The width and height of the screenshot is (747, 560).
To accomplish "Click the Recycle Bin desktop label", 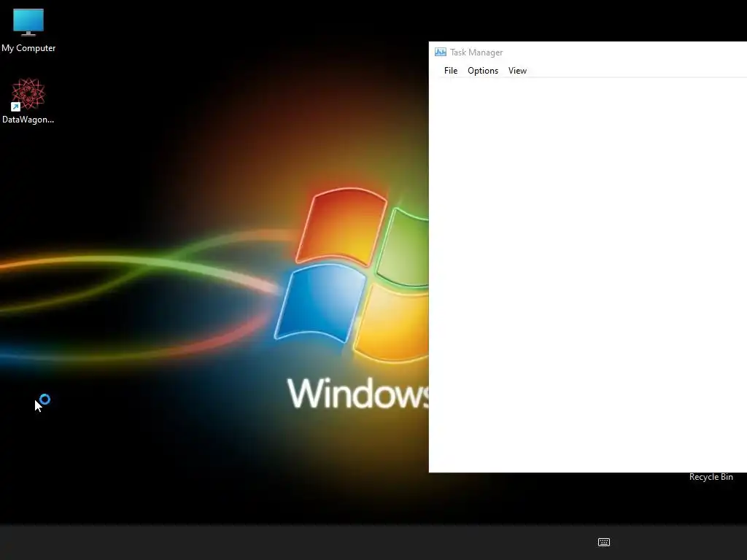I will pyautogui.click(x=711, y=477).
